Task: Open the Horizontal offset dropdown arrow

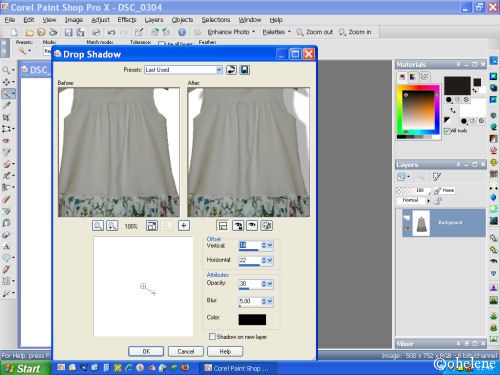Action: pos(270,260)
